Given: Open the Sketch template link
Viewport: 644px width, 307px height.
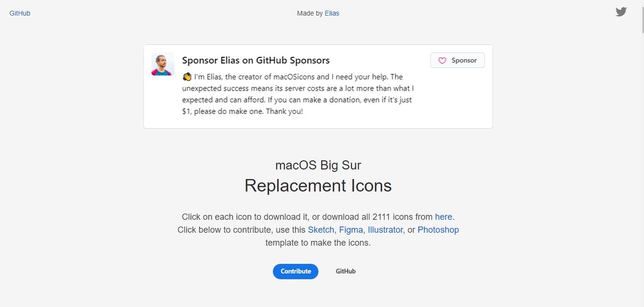Looking at the screenshot, I should pyautogui.click(x=321, y=230).
